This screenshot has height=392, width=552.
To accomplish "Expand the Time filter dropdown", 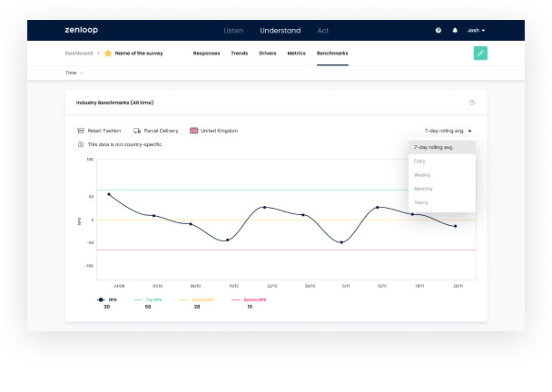I will (74, 73).
